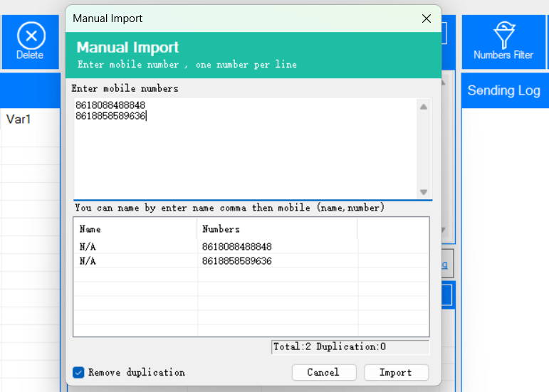The width and height of the screenshot is (549, 392).
Task: Close the Manual Import dialog
Action: pyautogui.click(x=426, y=18)
